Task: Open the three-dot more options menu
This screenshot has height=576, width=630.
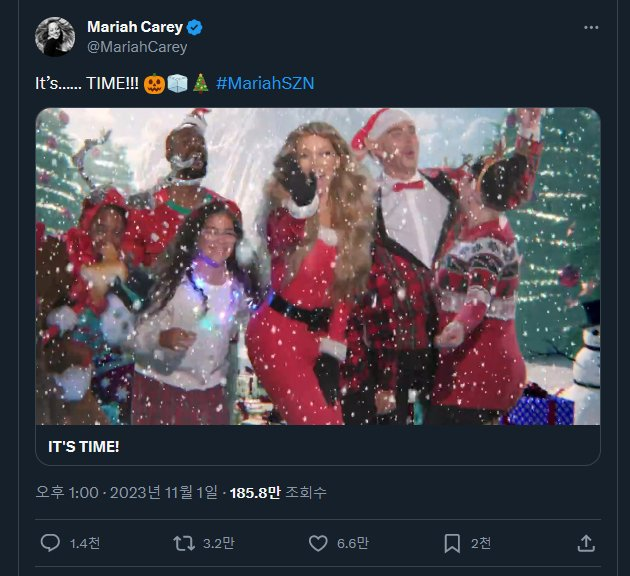Action: 592,27
